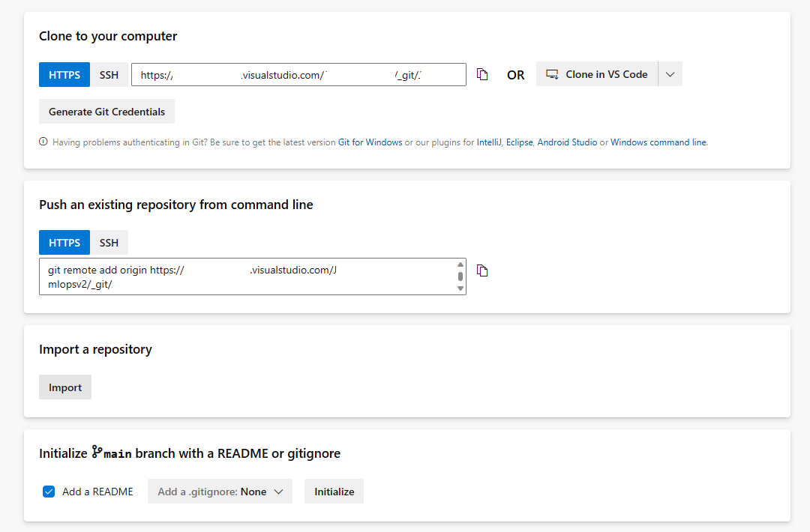Open the IntelliJ plugin link
Screen dimensions: 810x532
click(x=487, y=142)
